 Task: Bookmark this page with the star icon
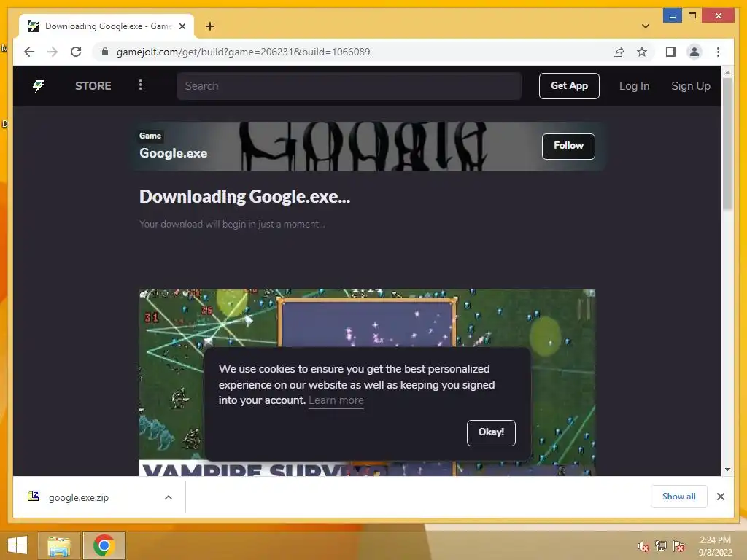(642, 52)
